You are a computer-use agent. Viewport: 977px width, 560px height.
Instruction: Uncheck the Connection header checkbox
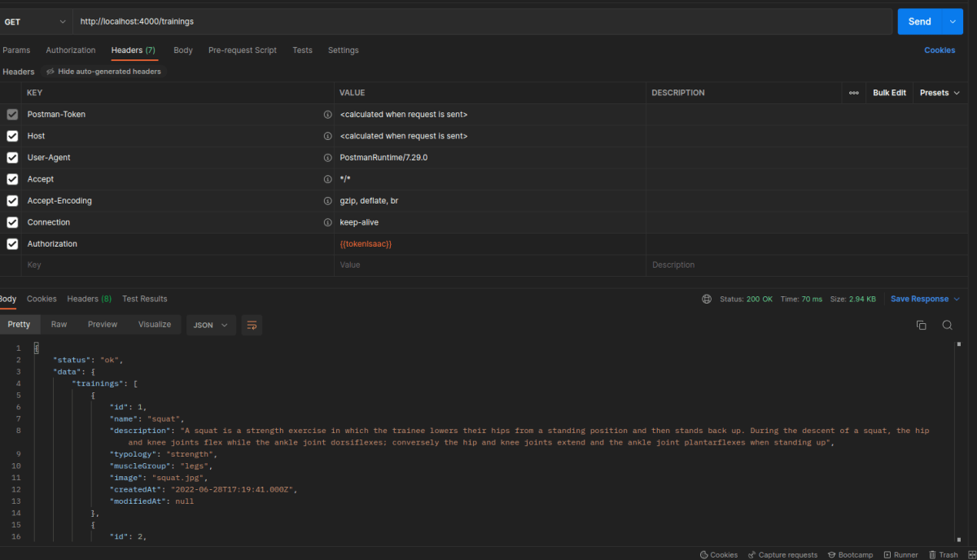pyautogui.click(x=12, y=222)
